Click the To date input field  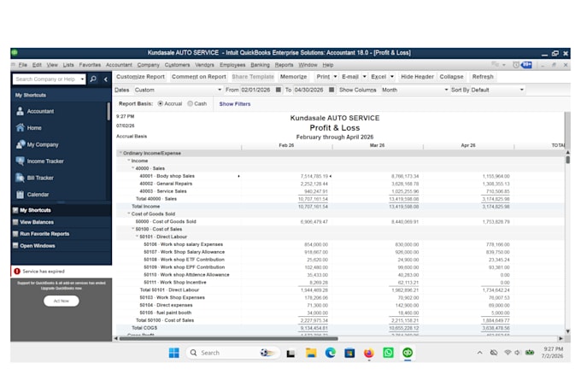(310, 90)
